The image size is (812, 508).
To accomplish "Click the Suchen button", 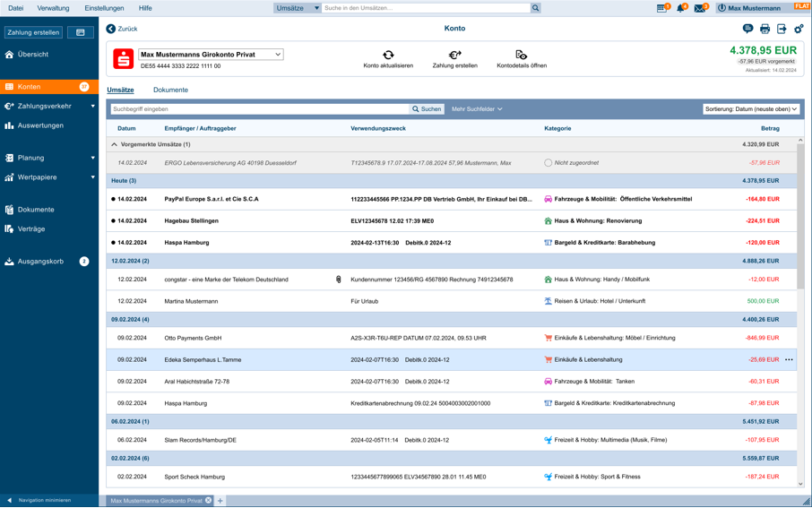I will pos(427,109).
